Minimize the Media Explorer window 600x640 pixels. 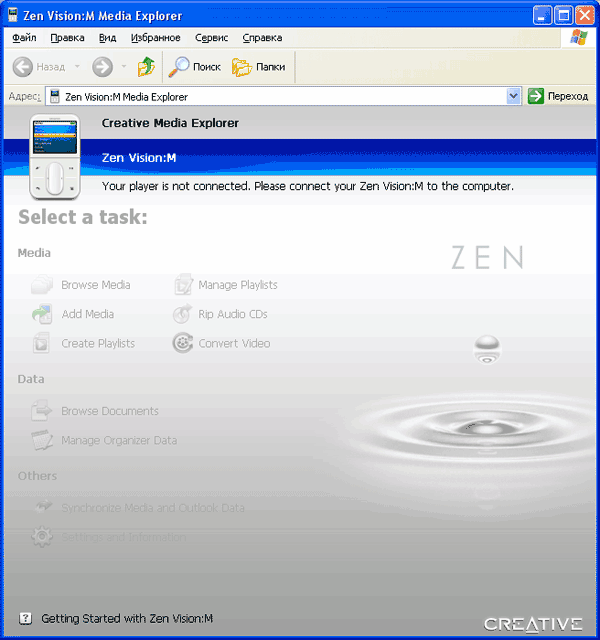pyautogui.click(x=542, y=16)
